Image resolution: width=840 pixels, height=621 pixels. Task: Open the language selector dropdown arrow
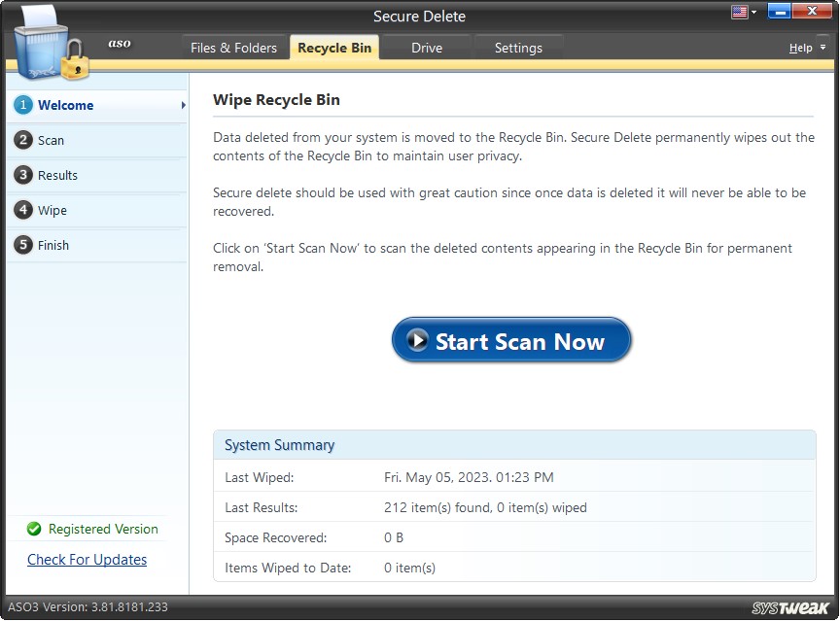pyautogui.click(x=753, y=12)
